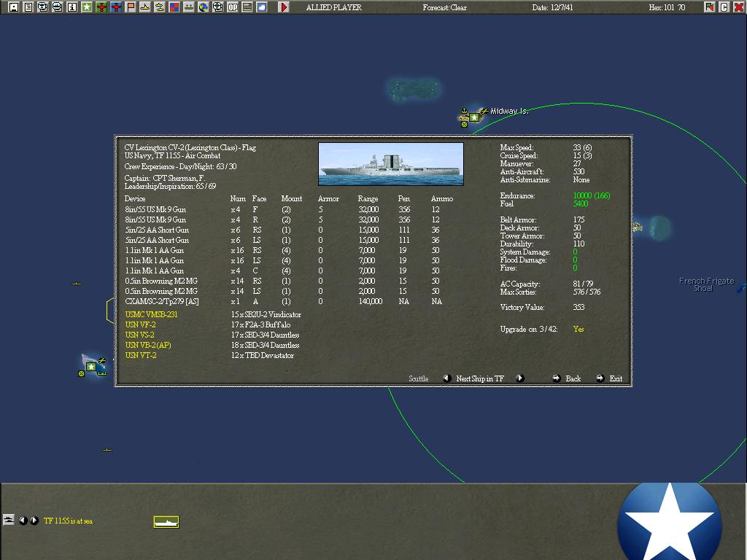747x560 pixels.
Task: Click the red X exit icon
Action: [x=738, y=7]
